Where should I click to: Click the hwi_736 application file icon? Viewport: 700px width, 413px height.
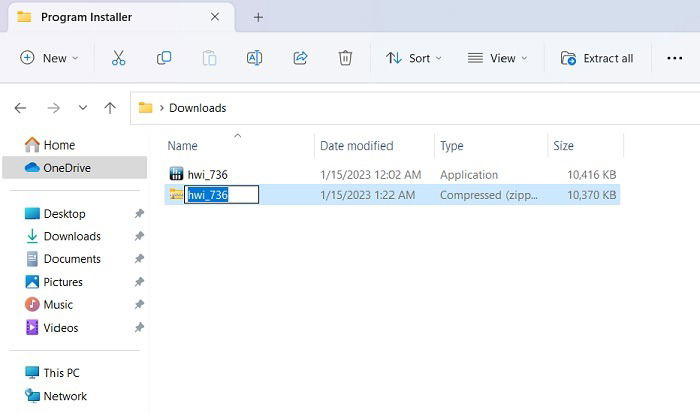[x=176, y=174]
